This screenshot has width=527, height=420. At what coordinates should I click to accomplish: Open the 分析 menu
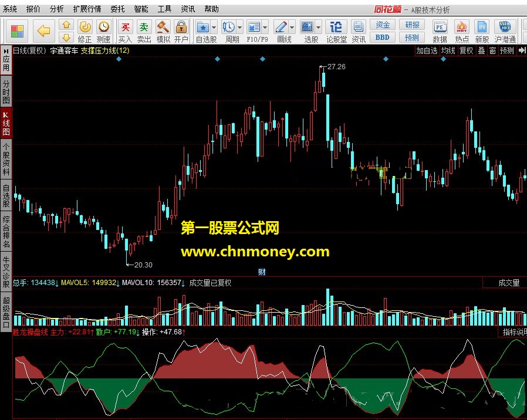coord(56,9)
